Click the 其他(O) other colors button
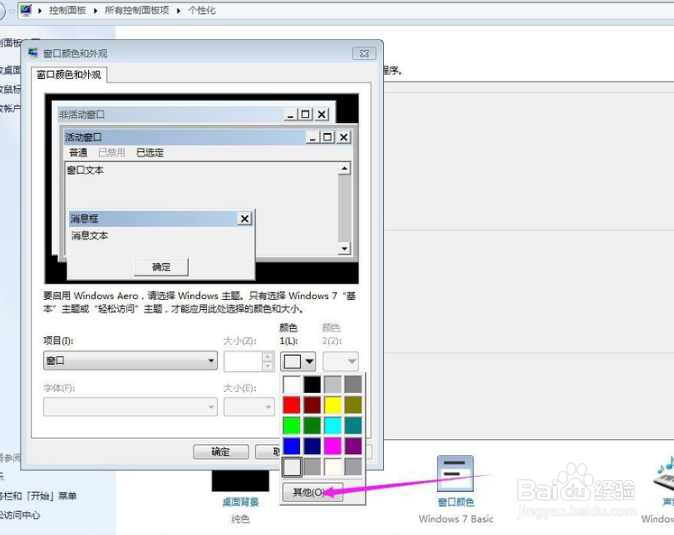The image size is (674, 535). coord(312,492)
